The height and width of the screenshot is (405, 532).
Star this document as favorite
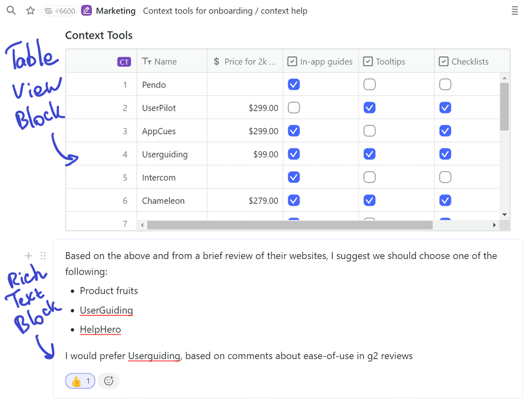(x=30, y=10)
